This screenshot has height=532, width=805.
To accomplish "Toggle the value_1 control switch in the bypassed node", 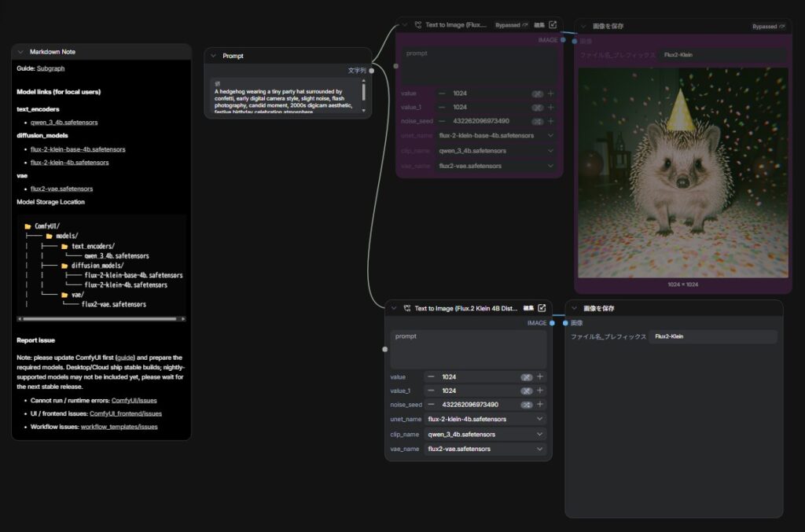I will (x=538, y=108).
